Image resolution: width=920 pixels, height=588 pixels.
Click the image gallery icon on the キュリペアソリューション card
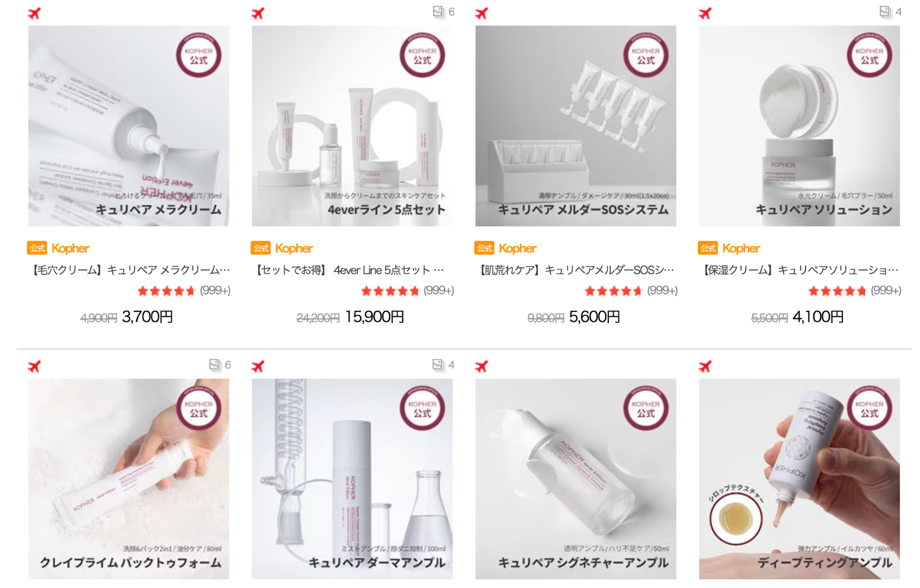pyautogui.click(x=885, y=12)
